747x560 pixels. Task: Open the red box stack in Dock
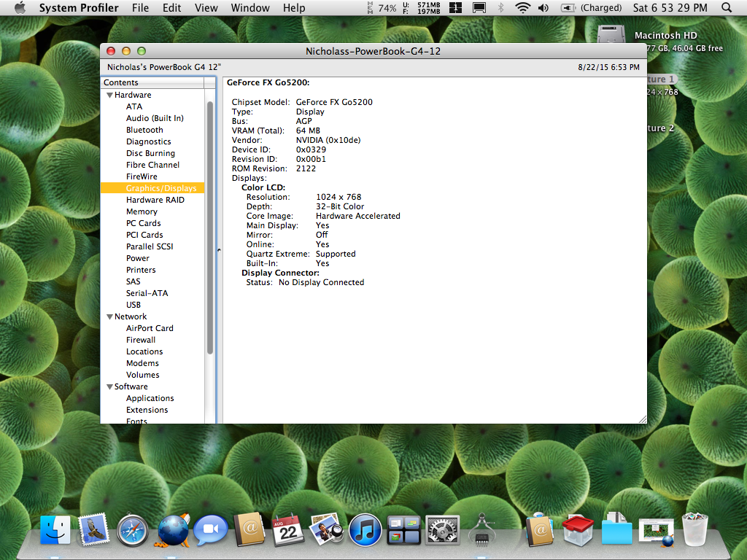(x=578, y=529)
